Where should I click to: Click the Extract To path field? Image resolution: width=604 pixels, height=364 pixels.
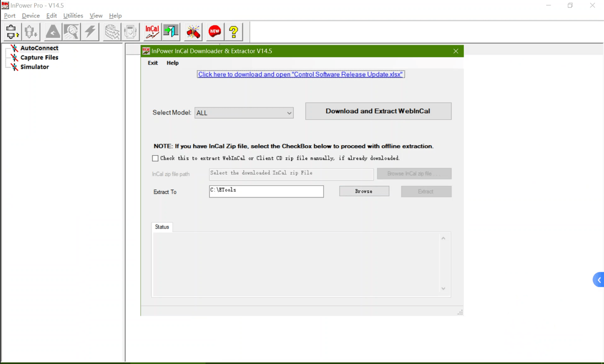[266, 191]
